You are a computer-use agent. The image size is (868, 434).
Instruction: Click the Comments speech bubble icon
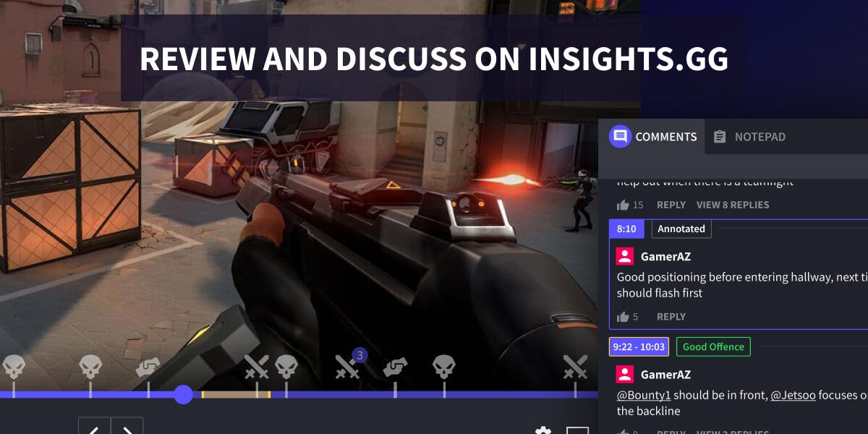(619, 137)
